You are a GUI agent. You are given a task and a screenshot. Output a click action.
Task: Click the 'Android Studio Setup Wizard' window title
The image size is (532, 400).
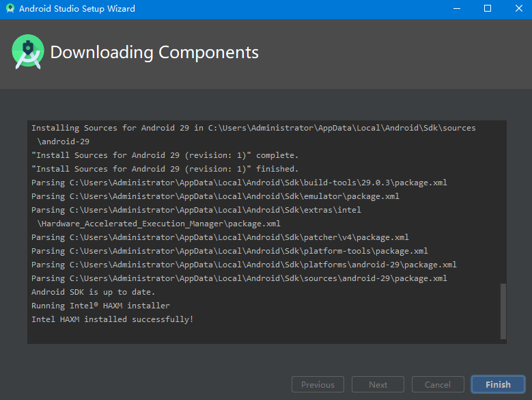click(77, 8)
